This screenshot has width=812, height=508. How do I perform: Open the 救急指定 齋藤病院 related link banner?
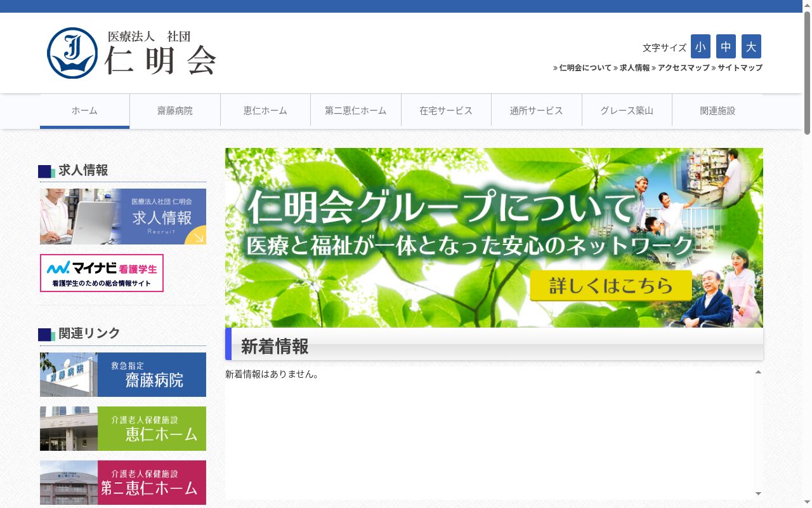coord(123,375)
